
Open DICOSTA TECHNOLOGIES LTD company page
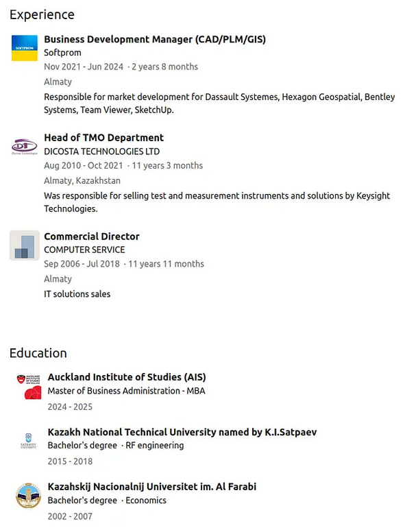pyautogui.click(x=101, y=152)
